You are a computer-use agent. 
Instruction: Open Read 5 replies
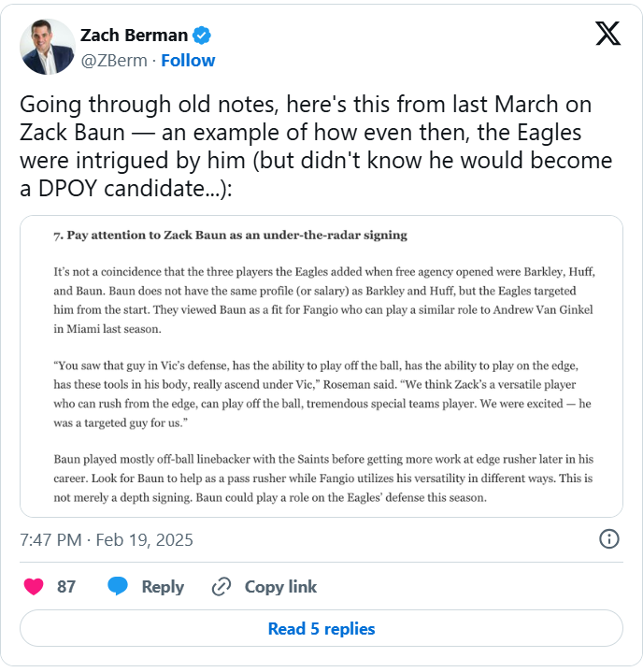coord(321,629)
